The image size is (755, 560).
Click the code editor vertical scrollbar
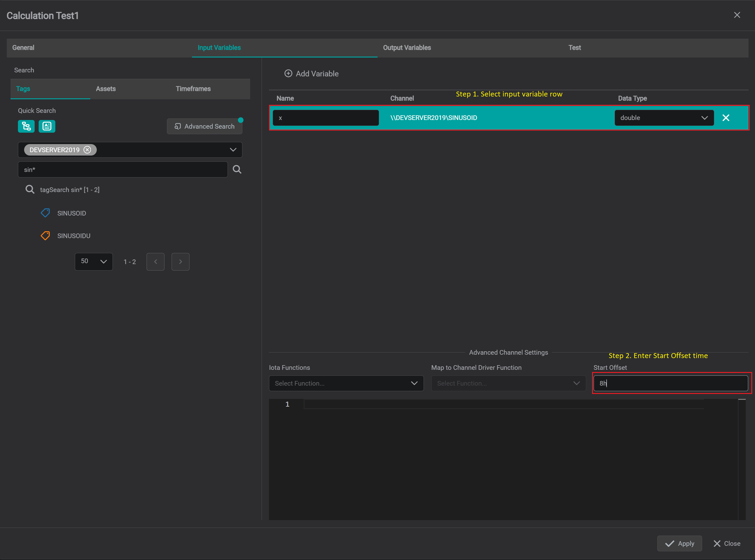pos(742,459)
